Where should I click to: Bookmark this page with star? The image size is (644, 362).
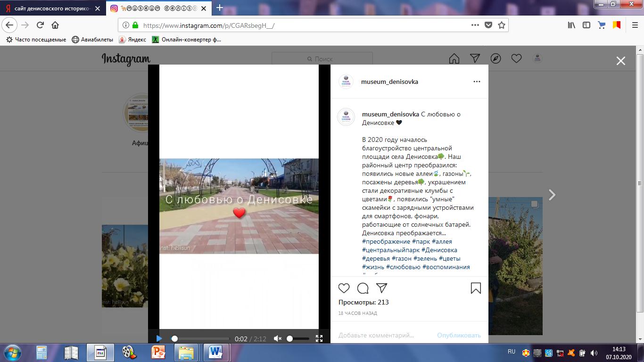[502, 25]
